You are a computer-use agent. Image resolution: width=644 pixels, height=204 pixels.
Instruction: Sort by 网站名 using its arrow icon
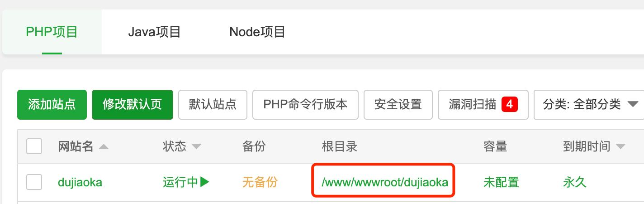click(x=104, y=146)
